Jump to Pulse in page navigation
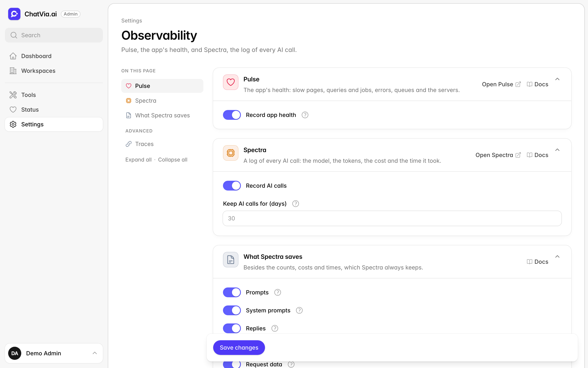The height and width of the screenshot is (368, 588). point(162,86)
